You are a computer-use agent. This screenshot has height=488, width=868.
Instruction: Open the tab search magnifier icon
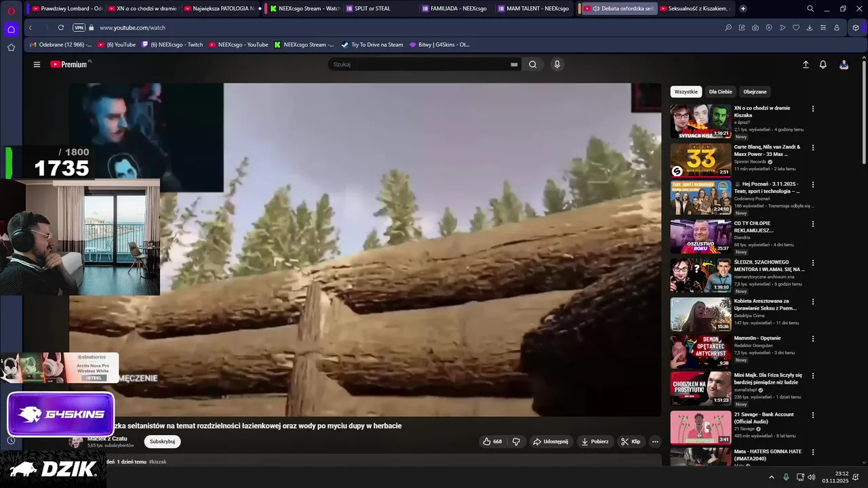tap(810, 9)
